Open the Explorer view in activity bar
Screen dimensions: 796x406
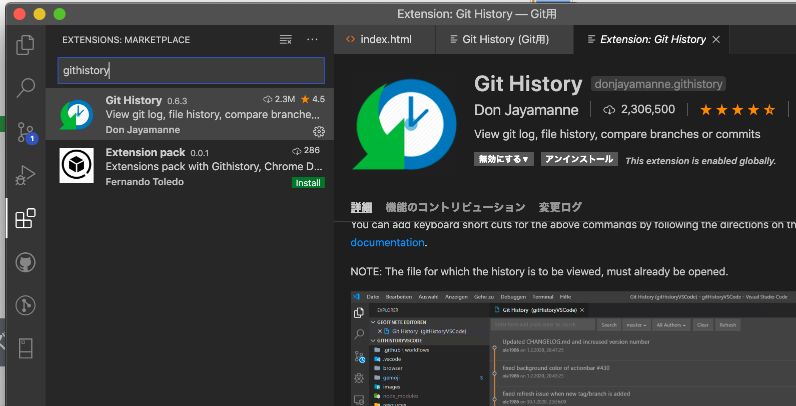pyautogui.click(x=25, y=45)
